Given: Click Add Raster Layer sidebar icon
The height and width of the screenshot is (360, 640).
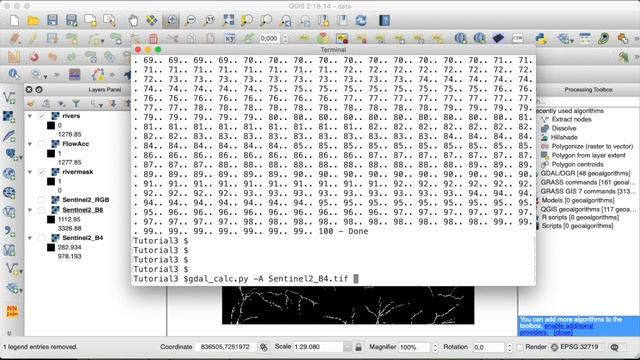Looking at the screenshot, I should pyautogui.click(x=9, y=117).
